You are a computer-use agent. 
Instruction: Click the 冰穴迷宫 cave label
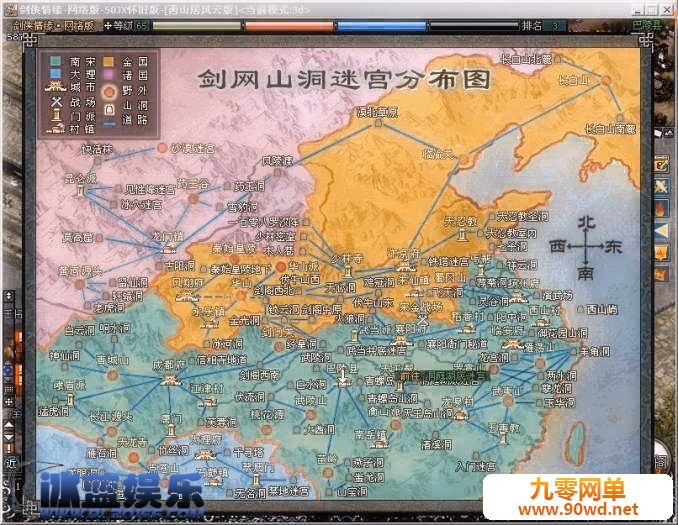pyautogui.click(x=141, y=205)
